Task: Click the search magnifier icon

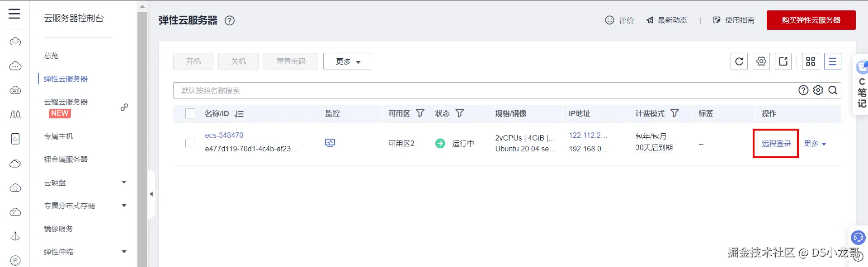Action: coord(833,90)
